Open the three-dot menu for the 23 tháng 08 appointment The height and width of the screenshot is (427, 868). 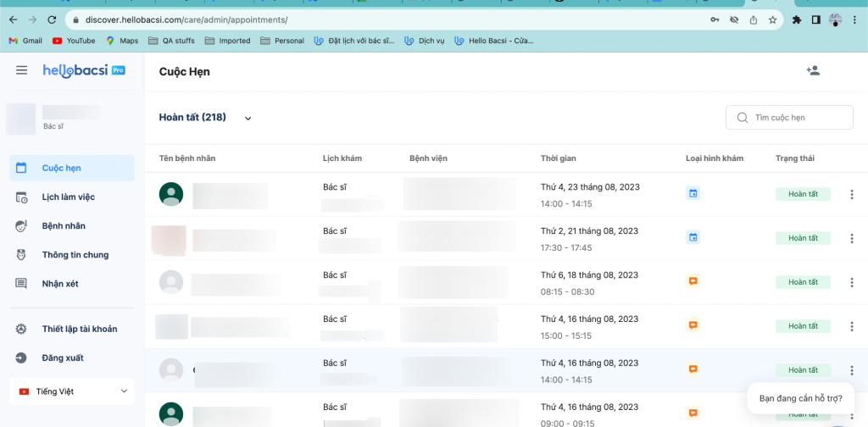point(851,195)
